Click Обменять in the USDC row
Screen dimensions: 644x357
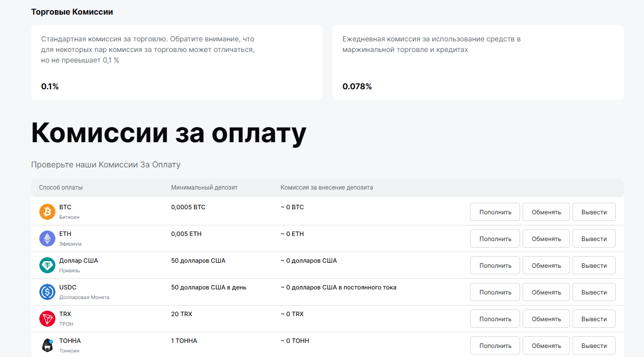546,292
